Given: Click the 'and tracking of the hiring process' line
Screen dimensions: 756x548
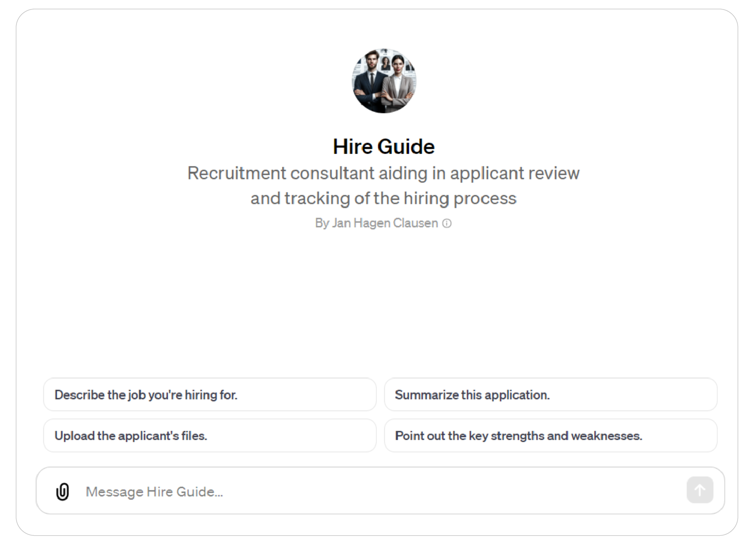Looking at the screenshot, I should pyautogui.click(x=383, y=198).
